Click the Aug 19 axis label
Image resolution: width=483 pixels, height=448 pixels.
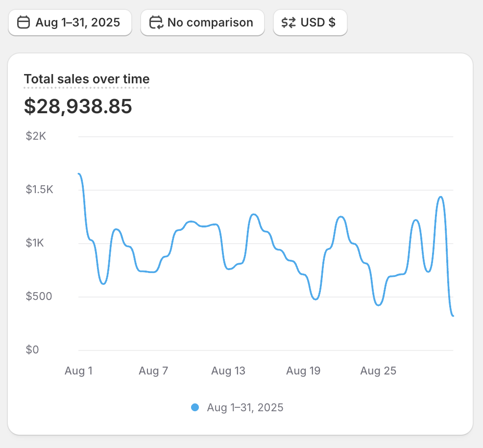303,371
